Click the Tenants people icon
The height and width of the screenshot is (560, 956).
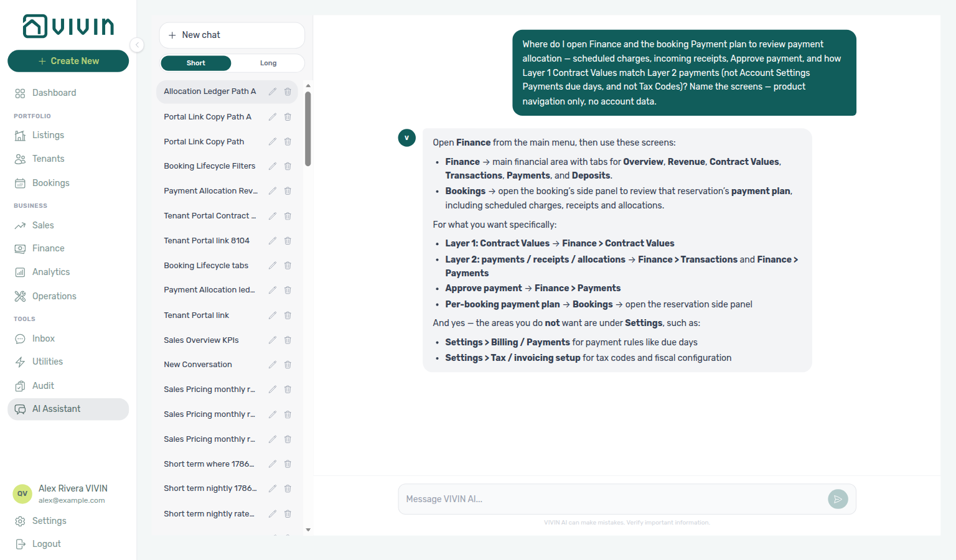point(20,159)
